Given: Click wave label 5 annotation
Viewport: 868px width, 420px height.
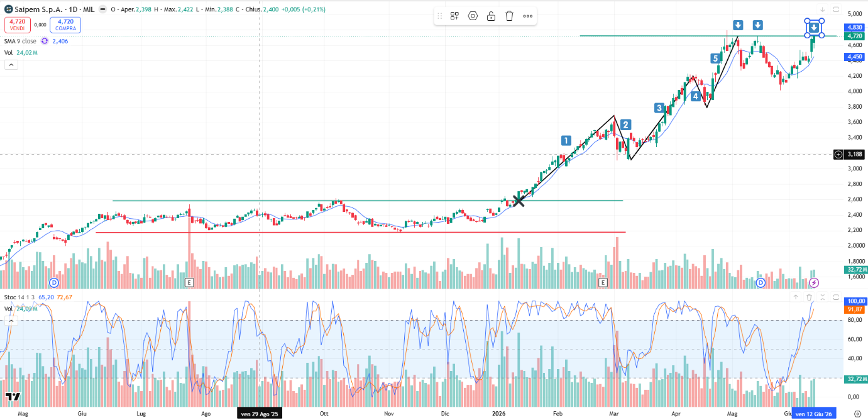Looking at the screenshot, I should pyautogui.click(x=715, y=58).
